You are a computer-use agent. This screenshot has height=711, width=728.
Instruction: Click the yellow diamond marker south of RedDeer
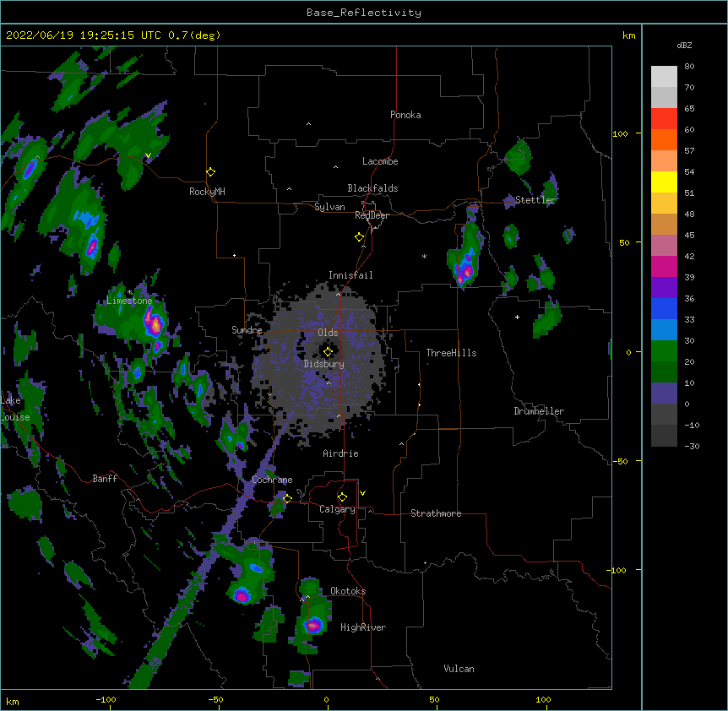[359, 237]
